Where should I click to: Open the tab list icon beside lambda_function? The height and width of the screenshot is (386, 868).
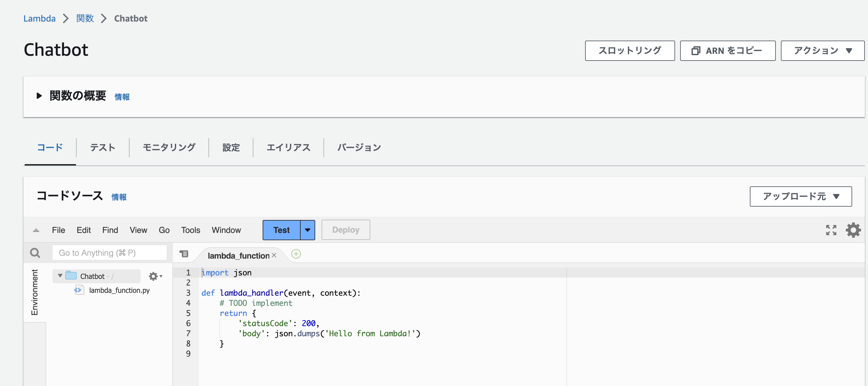tap(184, 254)
